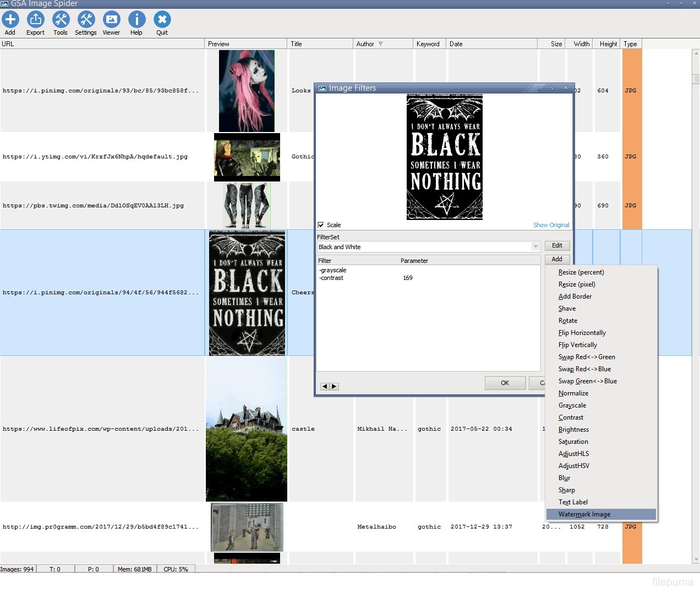Go to previous image with left arrow
This screenshot has width=700, height=594.
(x=325, y=387)
